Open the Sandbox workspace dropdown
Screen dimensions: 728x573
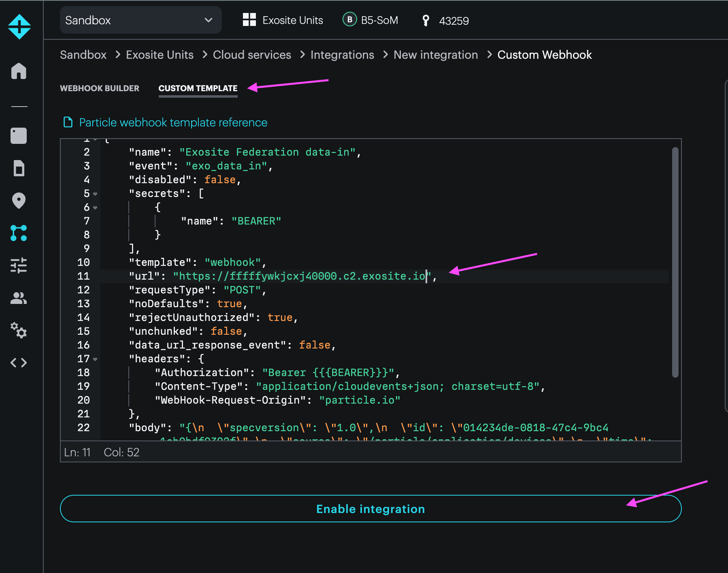click(x=140, y=20)
